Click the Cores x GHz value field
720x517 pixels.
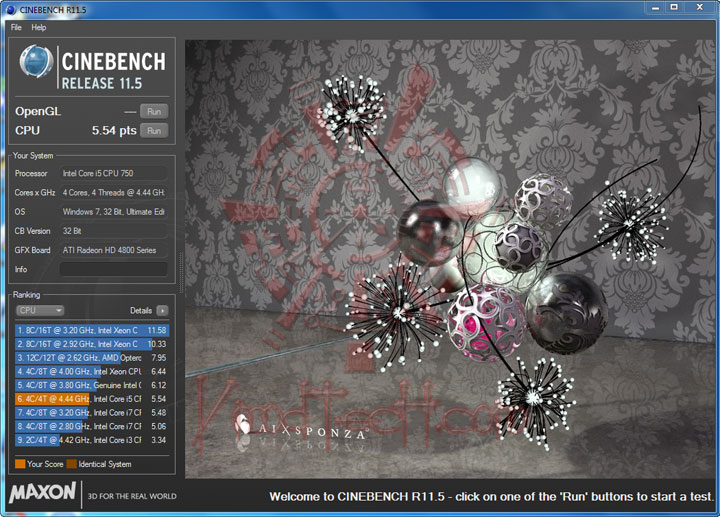tap(113, 193)
